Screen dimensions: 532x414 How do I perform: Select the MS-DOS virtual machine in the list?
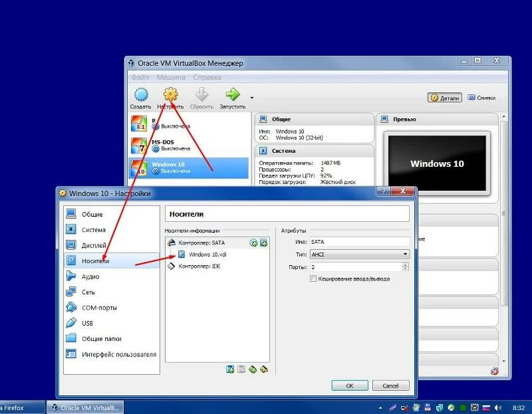point(189,146)
